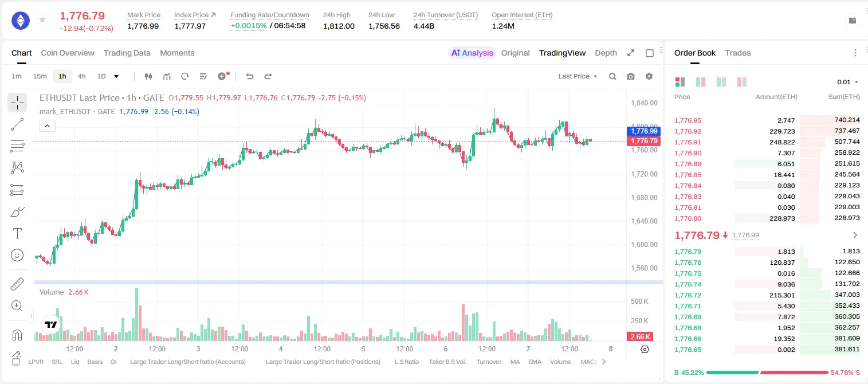868x384 pixels.
Task: Redo the chart action
Action: 268,76
